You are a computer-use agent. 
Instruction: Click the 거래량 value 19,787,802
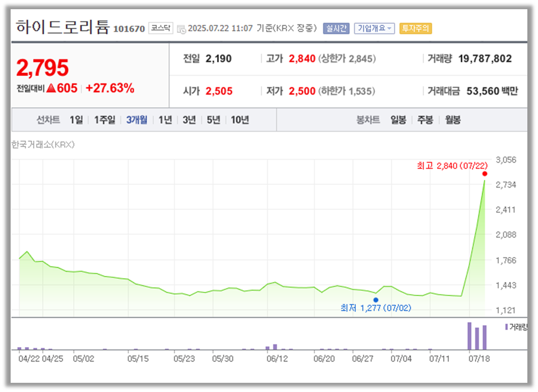485,59
